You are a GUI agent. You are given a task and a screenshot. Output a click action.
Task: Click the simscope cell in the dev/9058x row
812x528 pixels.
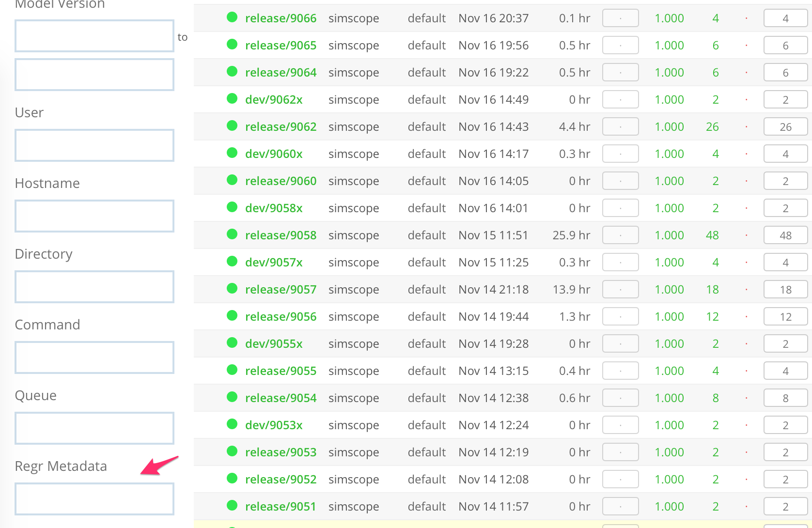(354, 208)
